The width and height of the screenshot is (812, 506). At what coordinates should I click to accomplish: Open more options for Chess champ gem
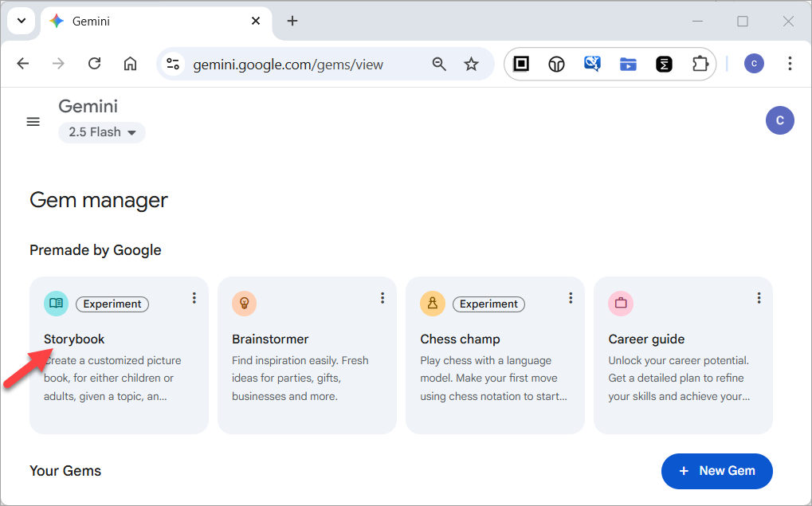coord(571,298)
